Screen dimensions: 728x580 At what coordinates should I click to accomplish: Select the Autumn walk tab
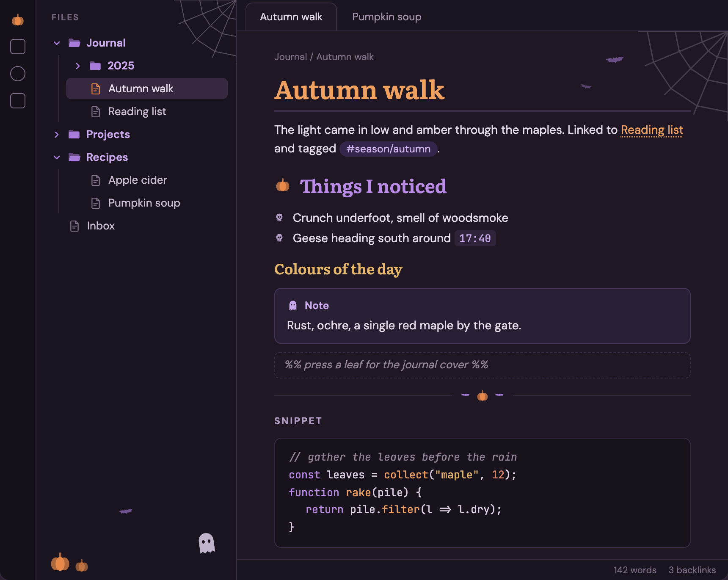[x=291, y=17]
